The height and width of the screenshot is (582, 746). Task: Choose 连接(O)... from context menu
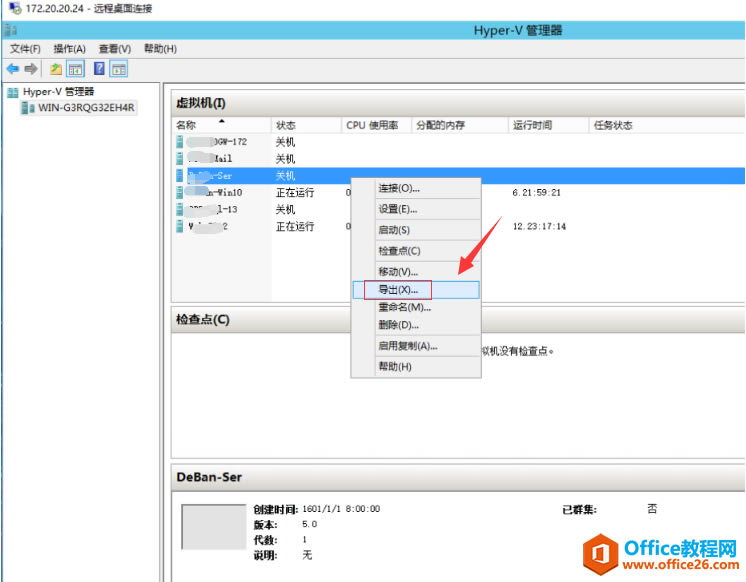[x=416, y=188]
